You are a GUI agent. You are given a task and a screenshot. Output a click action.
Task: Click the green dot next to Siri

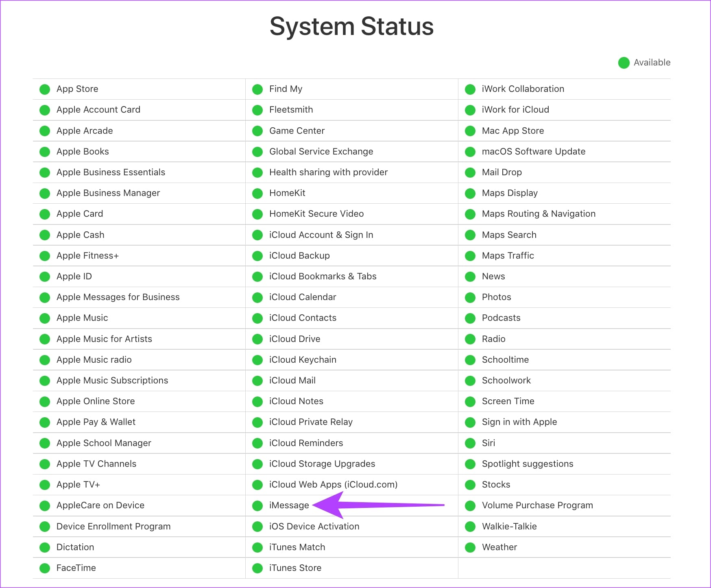[470, 443]
